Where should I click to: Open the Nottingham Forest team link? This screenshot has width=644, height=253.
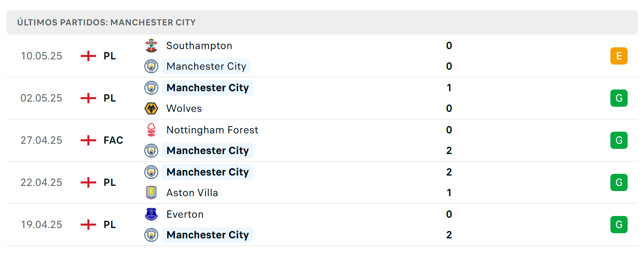213,130
